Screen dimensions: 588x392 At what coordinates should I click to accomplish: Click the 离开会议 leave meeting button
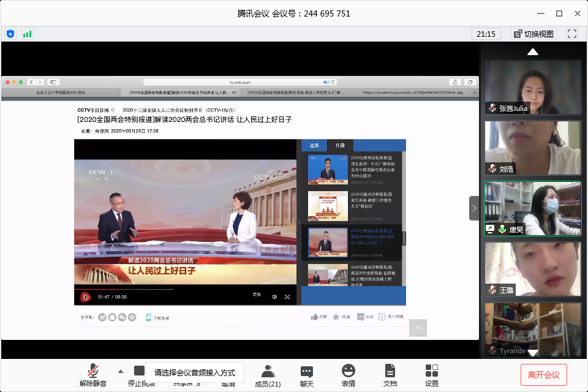543,374
